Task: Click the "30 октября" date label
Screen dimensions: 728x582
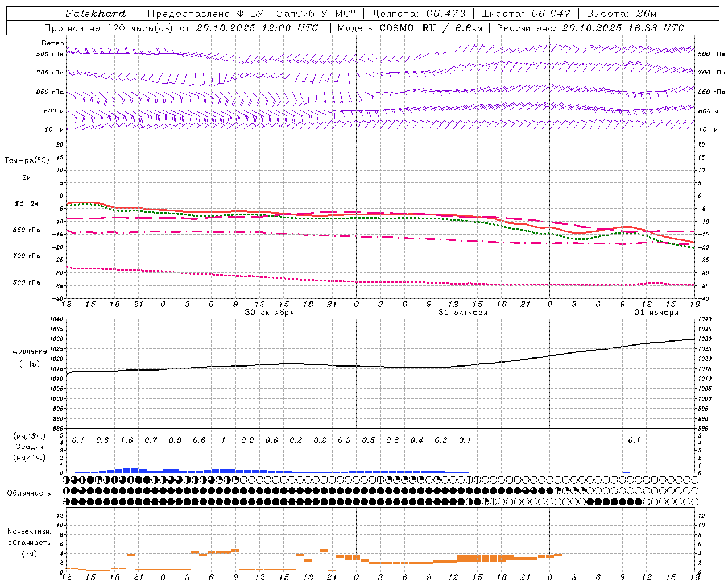Action: (x=270, y=313)
